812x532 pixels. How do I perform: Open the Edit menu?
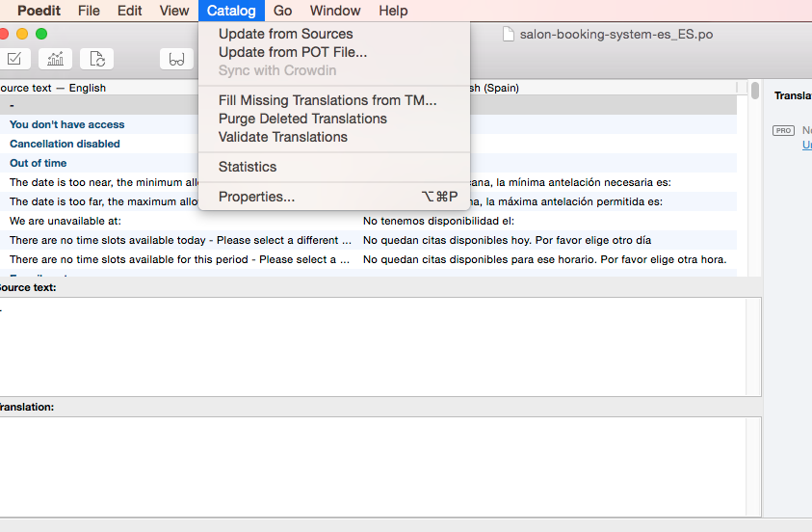coord(129,11)
